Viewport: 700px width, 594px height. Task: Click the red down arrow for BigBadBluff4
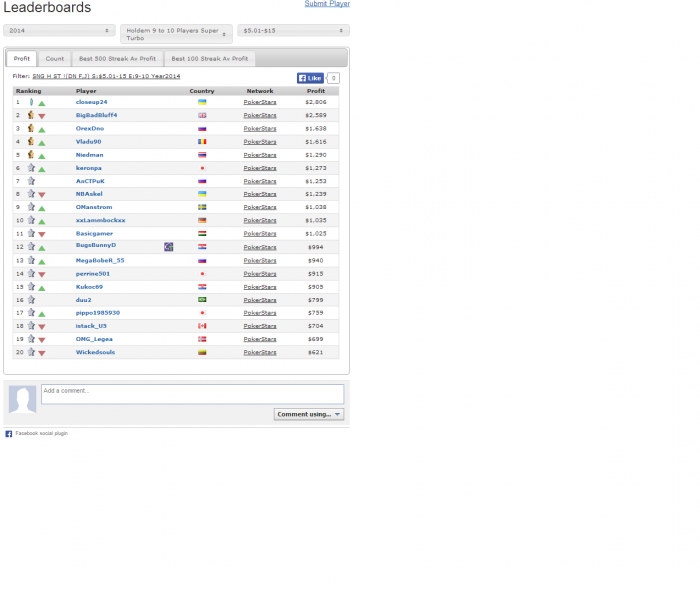tap(42, 116)
